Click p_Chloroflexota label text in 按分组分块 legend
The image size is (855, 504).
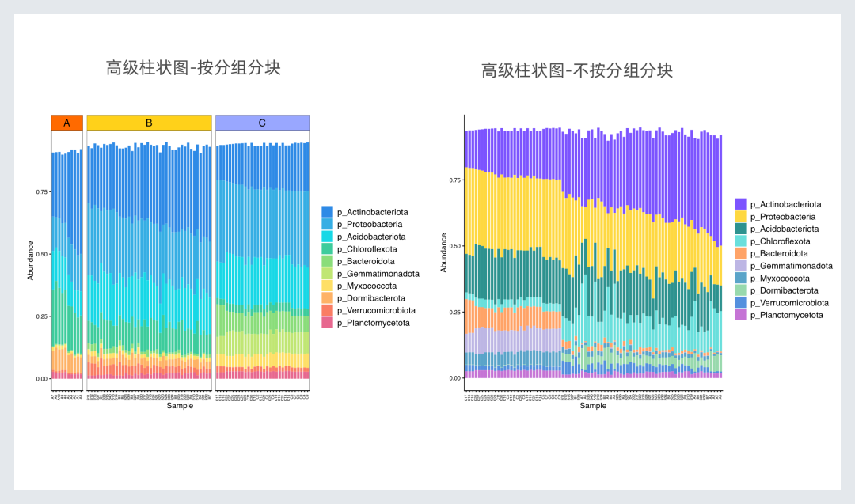click(367, 249)
